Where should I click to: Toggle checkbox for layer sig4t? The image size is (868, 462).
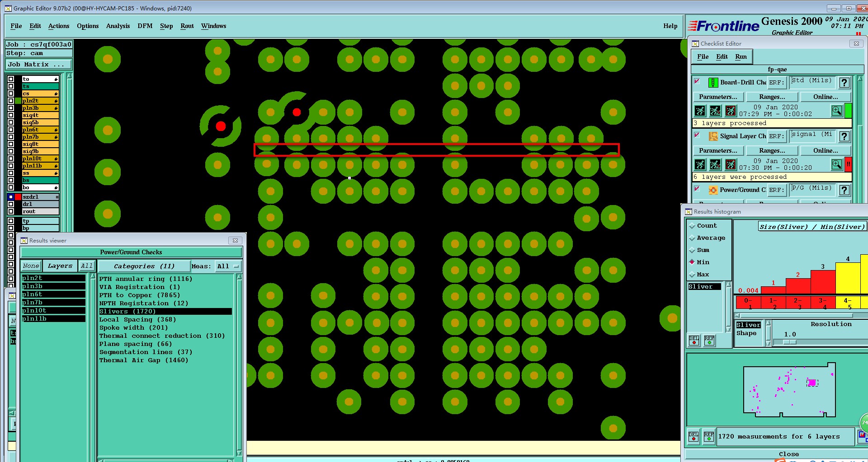[x=11, y=115]
